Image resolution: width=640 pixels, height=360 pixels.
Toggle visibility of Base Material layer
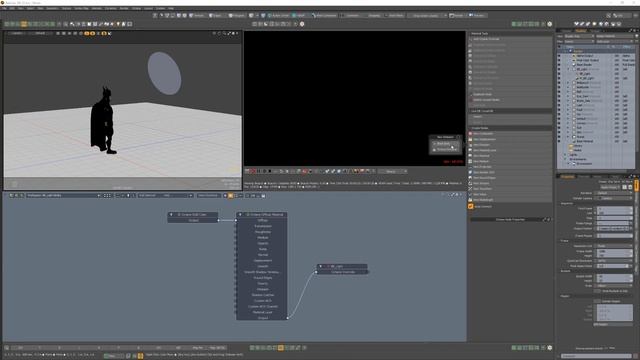559,141
